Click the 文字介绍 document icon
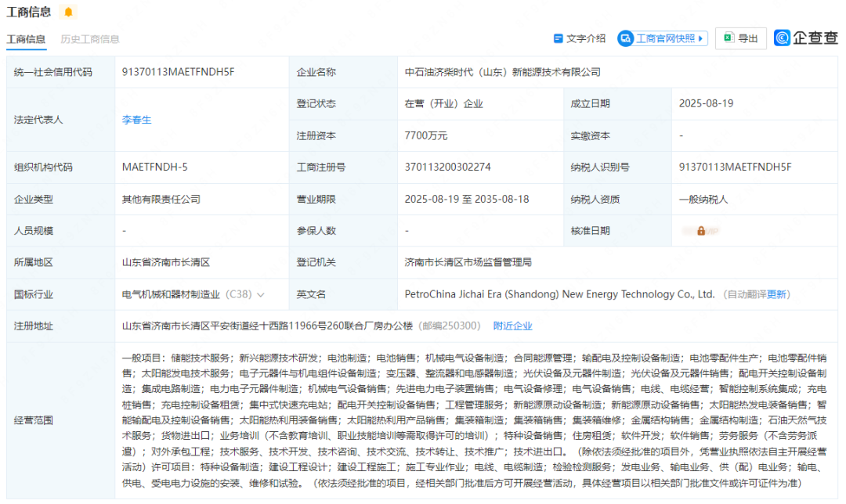Screen dimensions: 846x504 (x=558, y=38)
